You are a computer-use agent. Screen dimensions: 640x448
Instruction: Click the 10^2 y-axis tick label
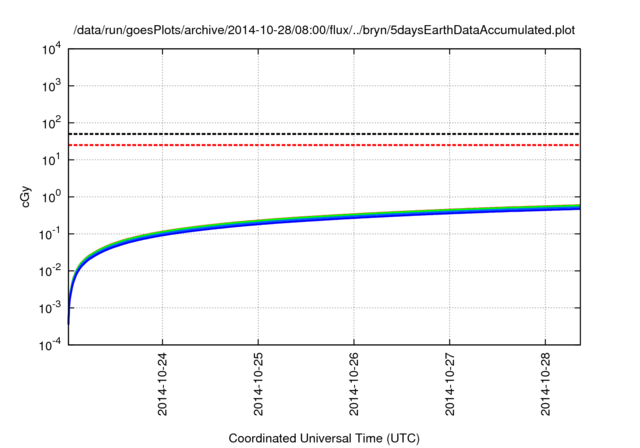point(51,123)
